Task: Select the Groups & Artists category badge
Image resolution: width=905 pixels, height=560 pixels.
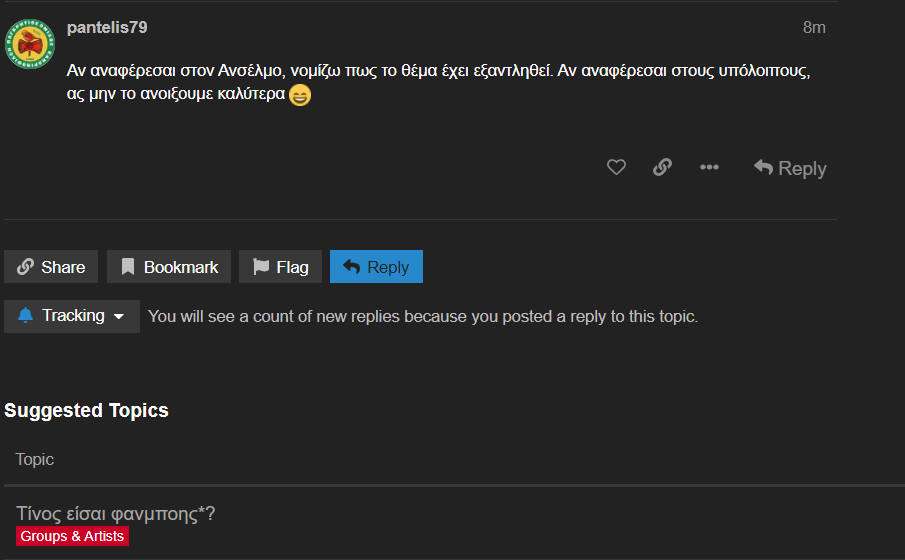Action: (x=72, y=537)
